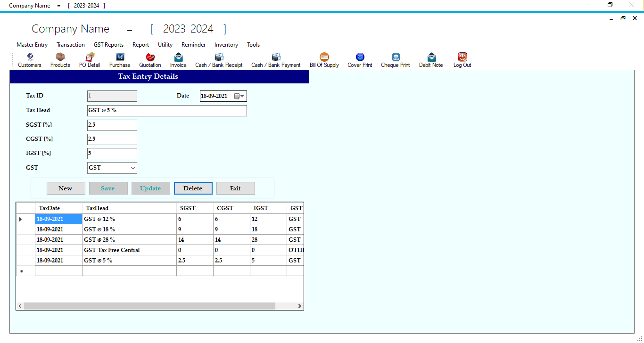Open the Date calendar picker

coord(239,96)
